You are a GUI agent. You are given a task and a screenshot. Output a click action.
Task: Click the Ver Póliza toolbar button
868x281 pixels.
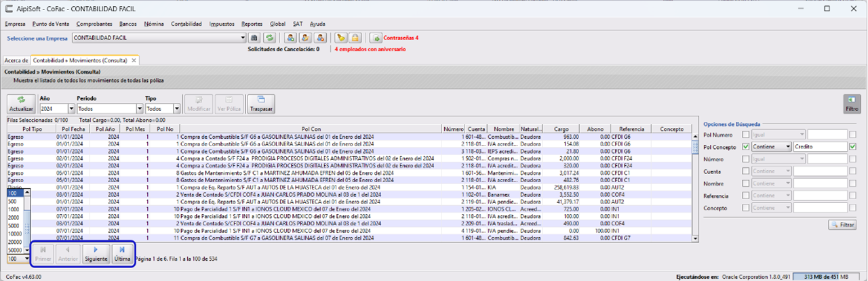[229, 104]
